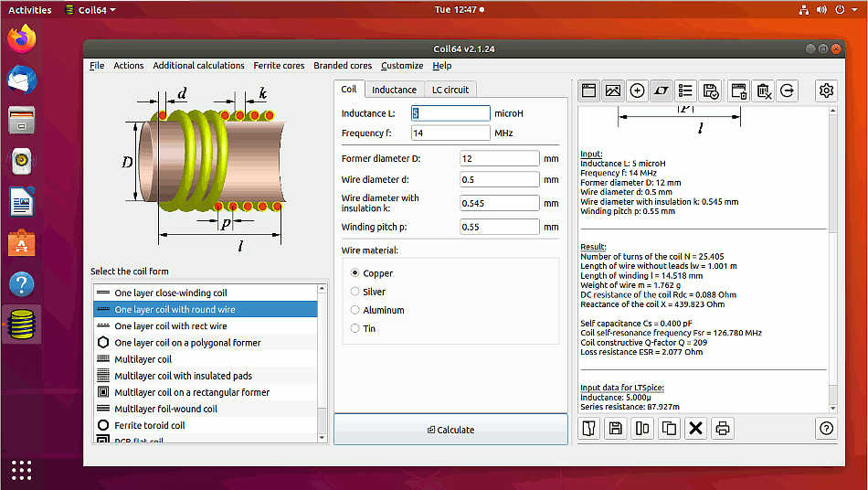Copy results with the copy icon

(x=669, y=428)
